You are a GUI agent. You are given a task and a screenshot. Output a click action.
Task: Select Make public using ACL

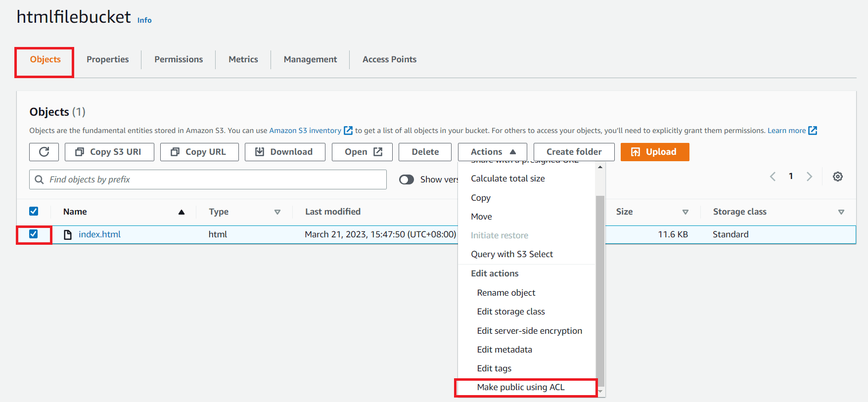pos(520,387)
